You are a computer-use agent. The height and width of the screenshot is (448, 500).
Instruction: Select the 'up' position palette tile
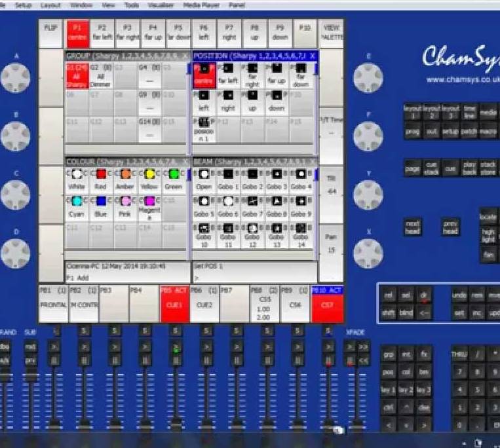point(252,103)
